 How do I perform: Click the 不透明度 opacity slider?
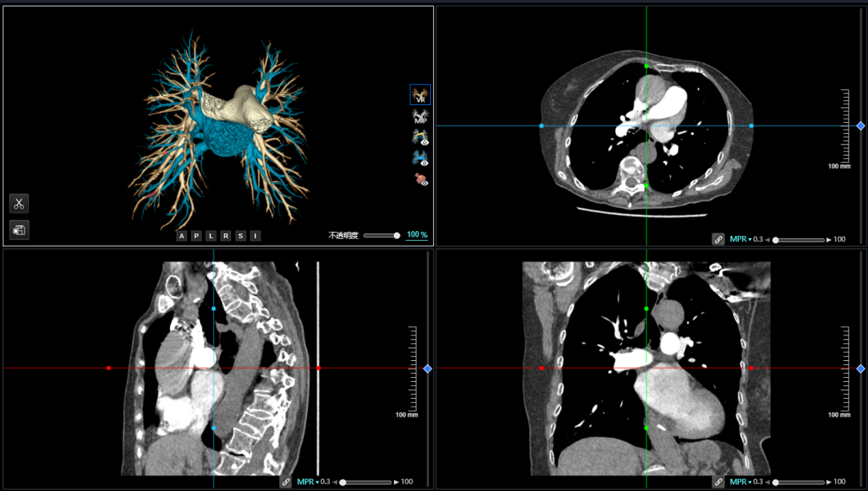coord(382,236)
